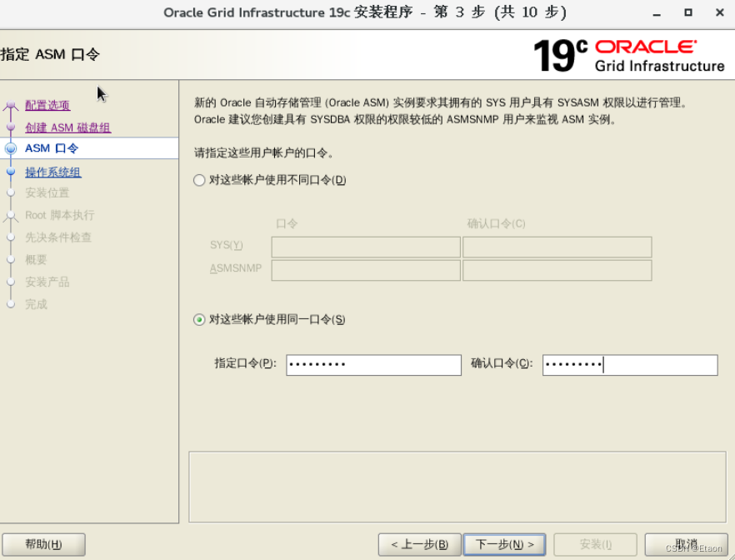
Task: Click the Root 脚本执行 step label
Action: (x=59, y=215)
